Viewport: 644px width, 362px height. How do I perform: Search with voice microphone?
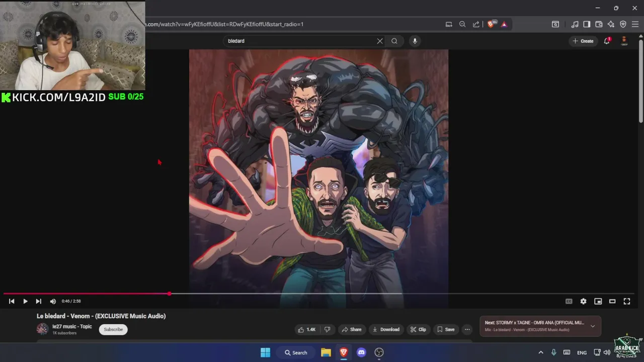coord(415,41)
